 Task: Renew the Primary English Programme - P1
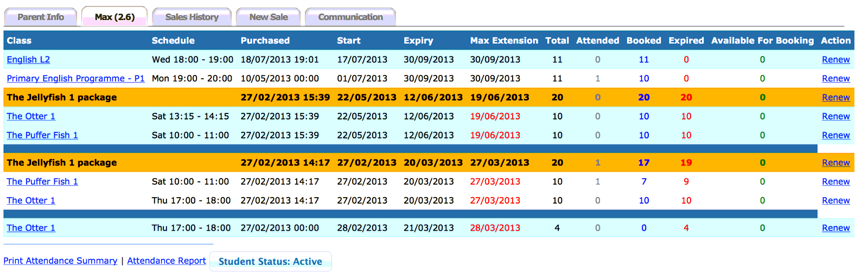[836, 78]
